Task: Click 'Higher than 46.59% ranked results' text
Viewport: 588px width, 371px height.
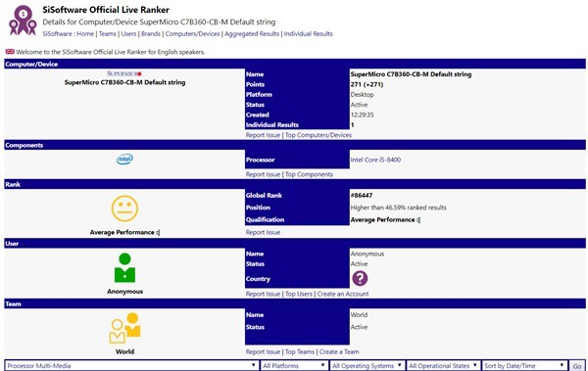Action: [398, 208]
